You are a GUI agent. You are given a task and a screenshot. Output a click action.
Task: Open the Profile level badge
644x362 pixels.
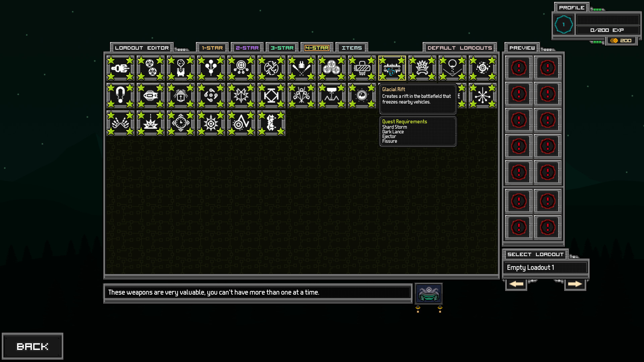coord(563,24)
